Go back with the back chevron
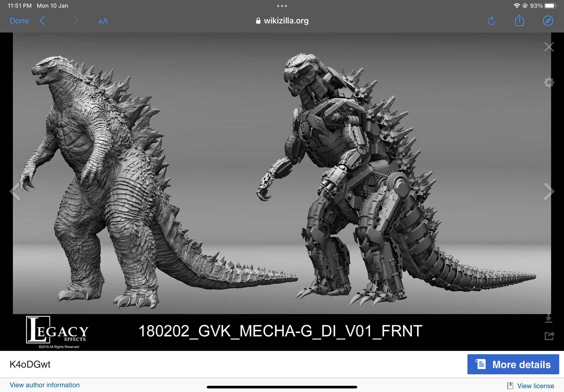The height and width of the screenshot is (392, 564). point(42,21)
